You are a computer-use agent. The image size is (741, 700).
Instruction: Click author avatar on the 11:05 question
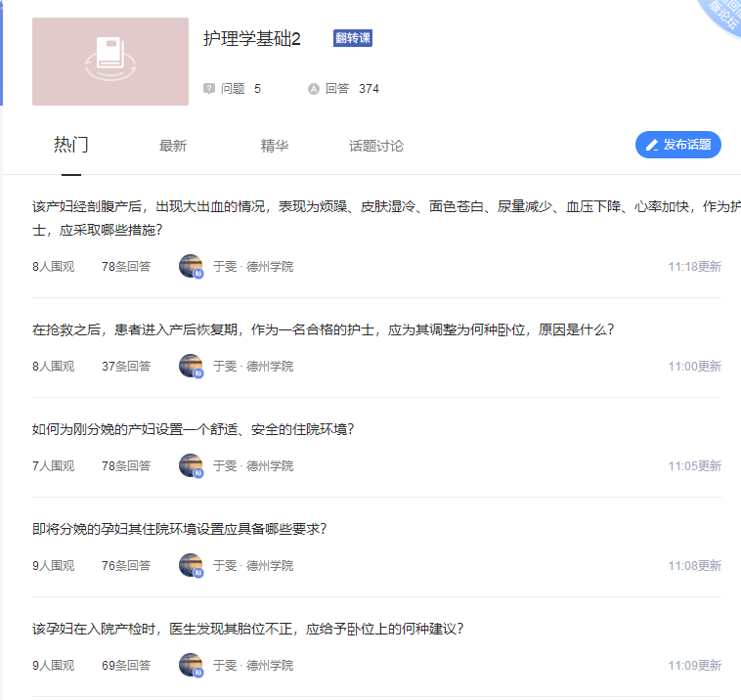pyautogui.click(x=191, y=465)
